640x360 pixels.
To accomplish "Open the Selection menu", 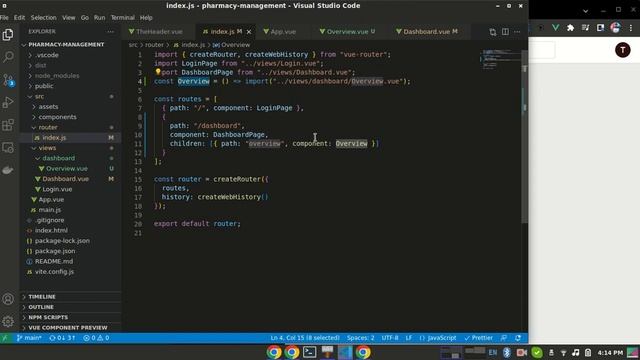I will click(43, 18).
